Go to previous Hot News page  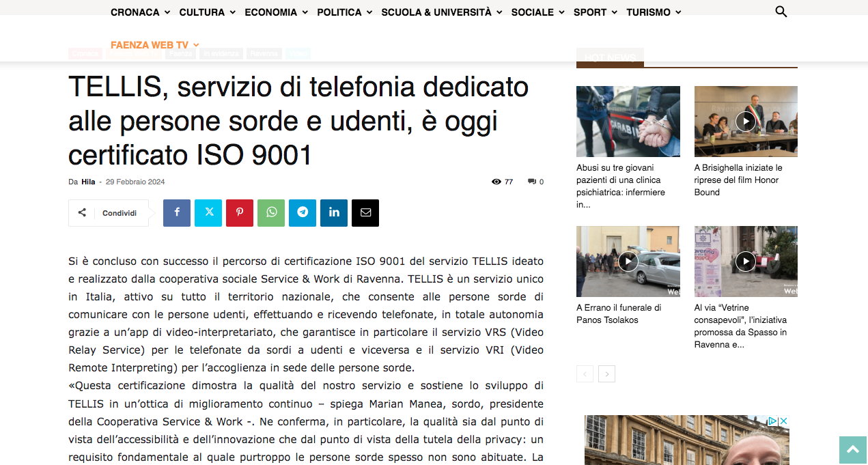[x=585, y=374]
